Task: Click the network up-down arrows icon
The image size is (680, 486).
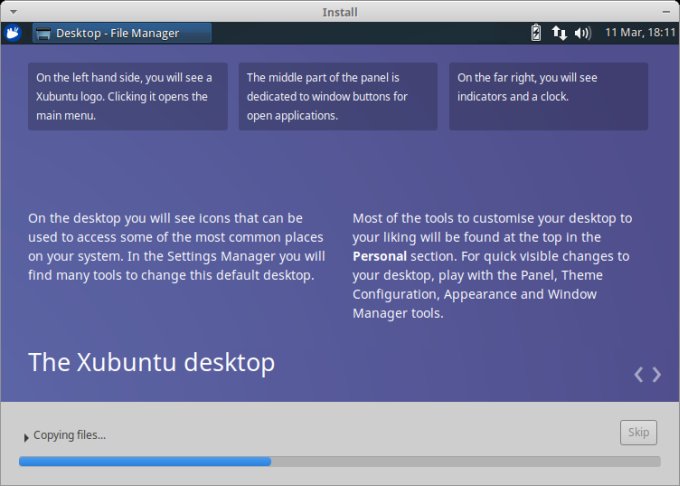Action: pos(559,33)
